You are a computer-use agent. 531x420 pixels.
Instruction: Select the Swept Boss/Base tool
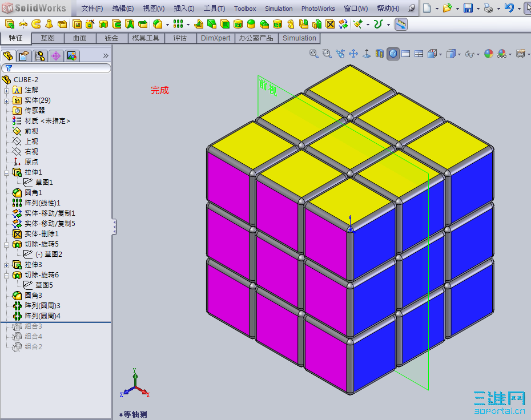click(x=36, y=24)
